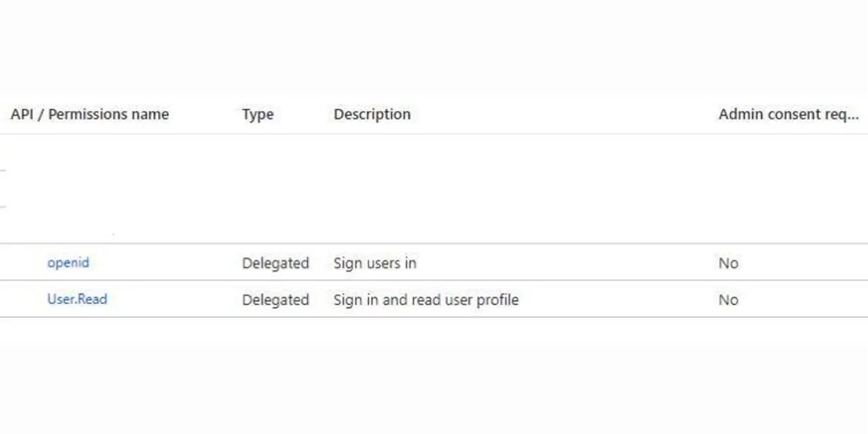The height and width of the screenshot is (434, 868).
Task: Click the truncated Admin consent column header
Action: click(788, 115)
